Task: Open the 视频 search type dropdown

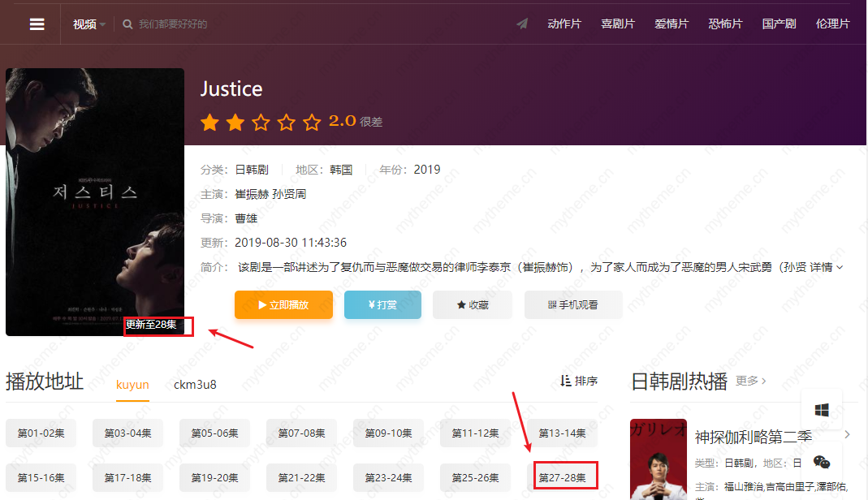Action: point(89,24)
